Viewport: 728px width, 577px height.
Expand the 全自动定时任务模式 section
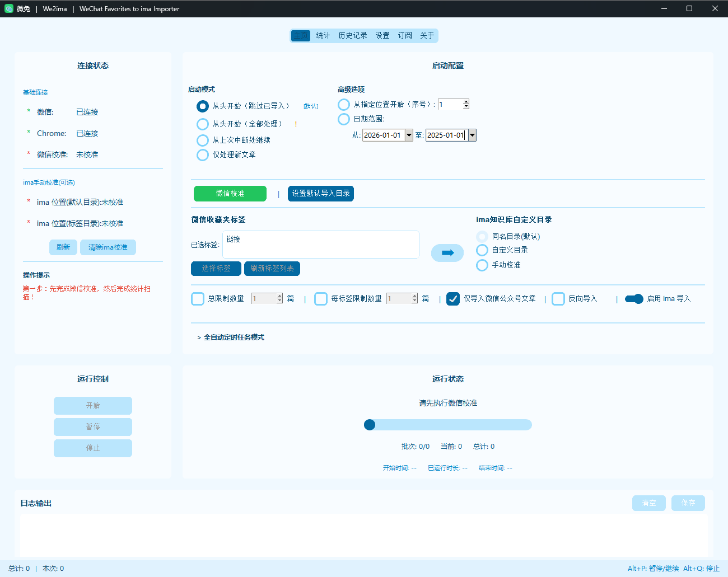click(231, 337)
